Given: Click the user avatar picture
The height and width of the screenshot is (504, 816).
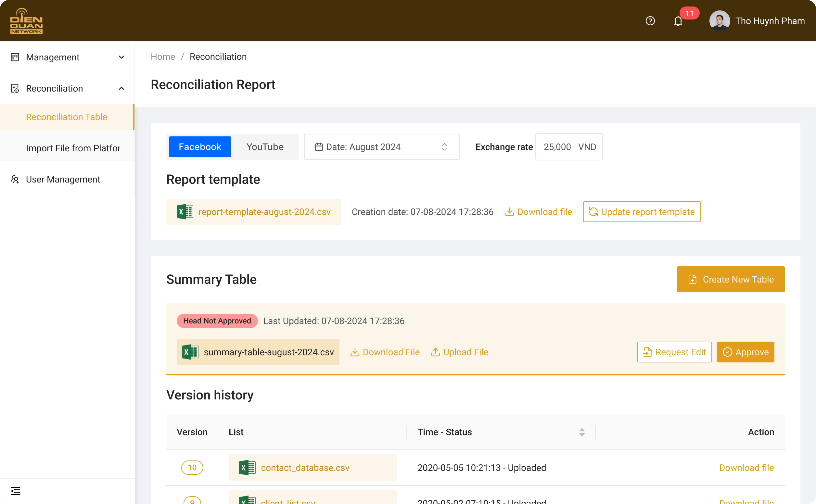Looking at the screenshot, I should coord(719,21).
